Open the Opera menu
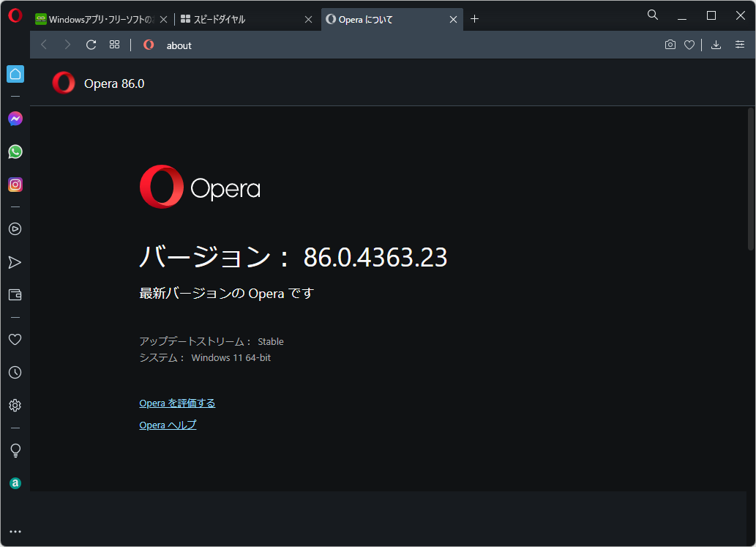The height and width of the screenshot is (547, 756). point(15,15)
